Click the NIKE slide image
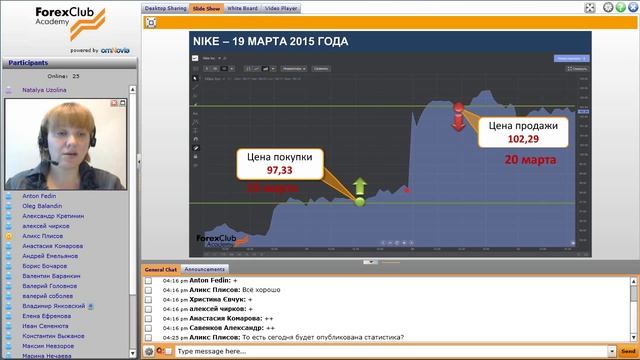Viewport: 640px width, 360px height. pyautogui.click(x=390, y=144)
